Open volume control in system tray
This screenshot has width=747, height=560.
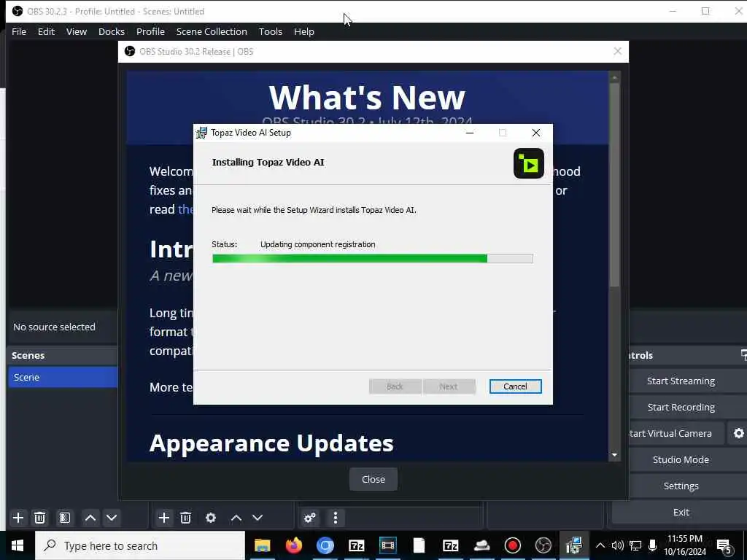[617, 545]
